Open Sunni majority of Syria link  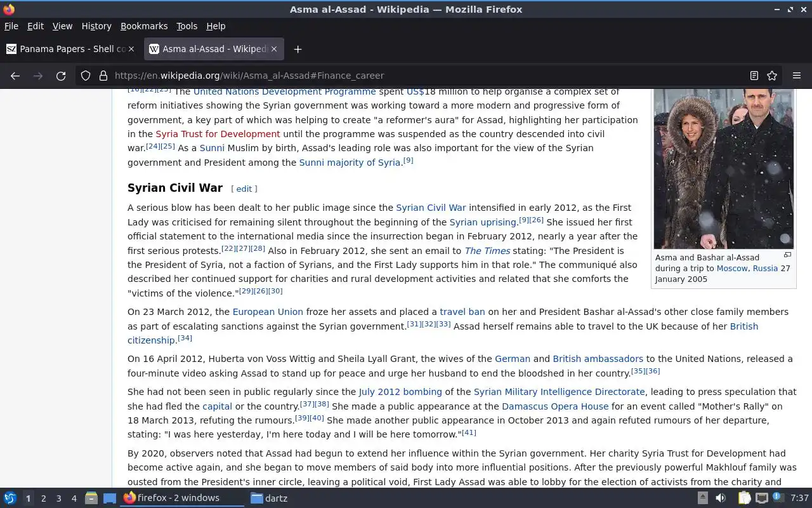tap(350, 163)
